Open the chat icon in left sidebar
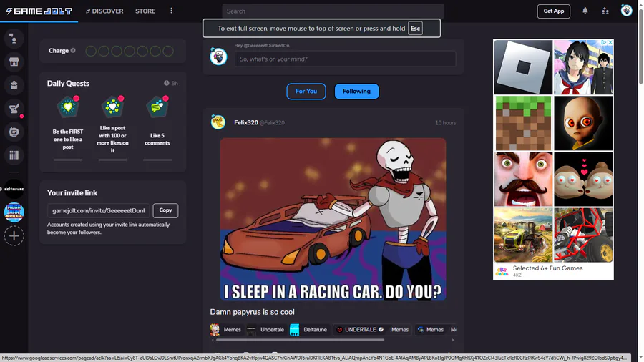The image size is (644, 362). tap(14, 39)
